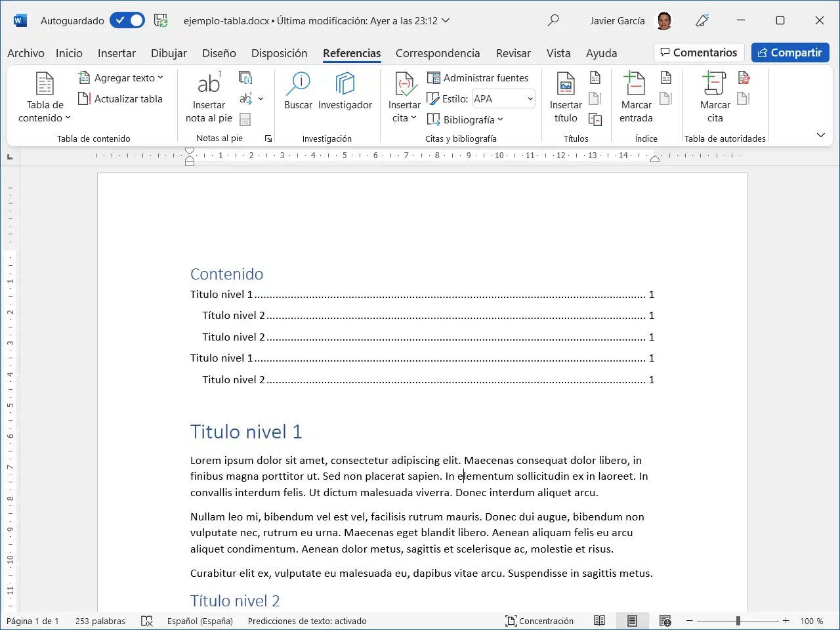
Task: Select Marcar entrada for the index
Action: (635, 97)
